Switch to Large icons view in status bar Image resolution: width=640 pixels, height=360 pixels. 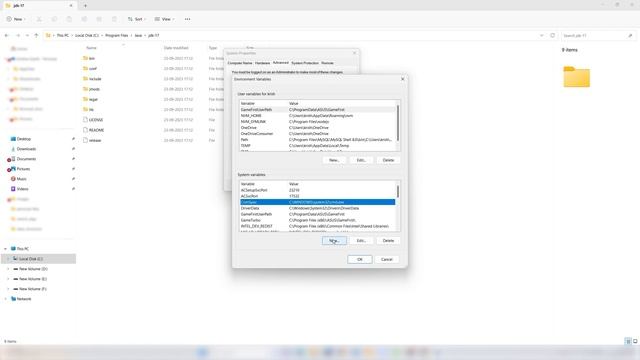(635, 341)
